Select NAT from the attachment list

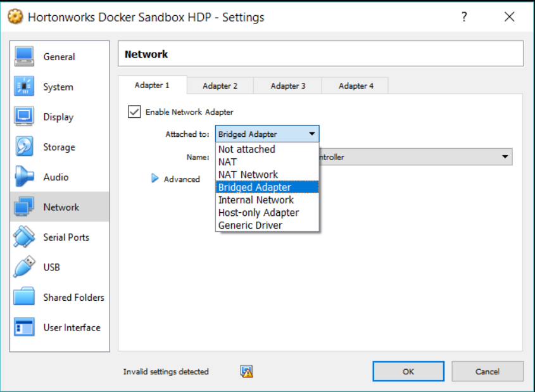pos(227,161)
